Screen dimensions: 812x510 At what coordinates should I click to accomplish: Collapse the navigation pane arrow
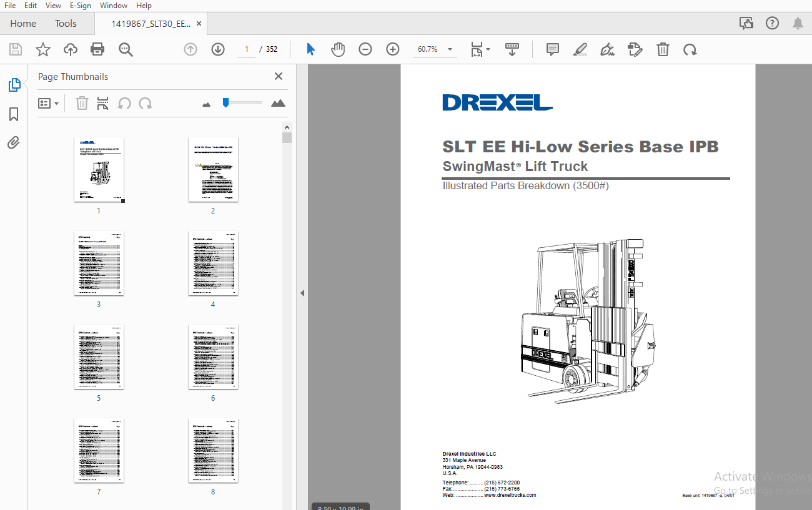(302, 293)
